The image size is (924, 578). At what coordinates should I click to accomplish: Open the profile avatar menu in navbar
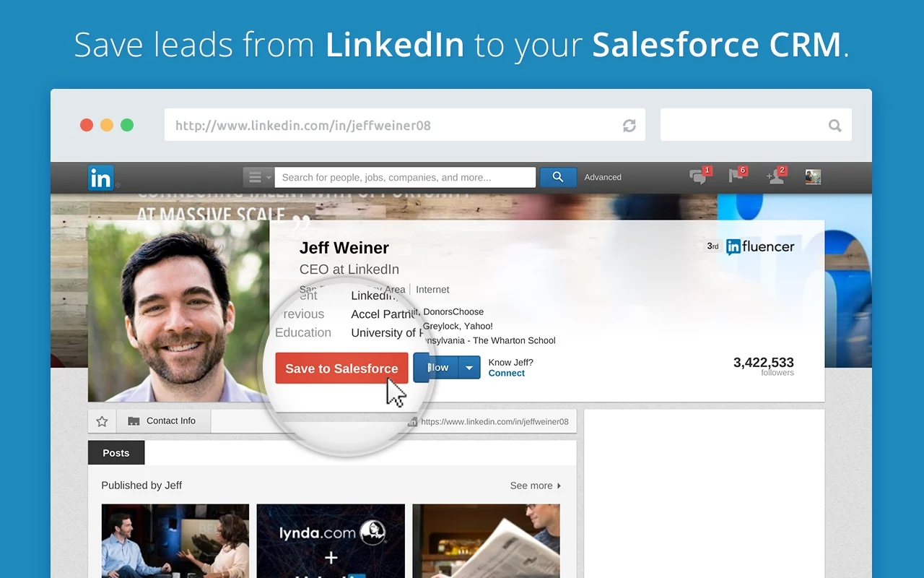813,177
